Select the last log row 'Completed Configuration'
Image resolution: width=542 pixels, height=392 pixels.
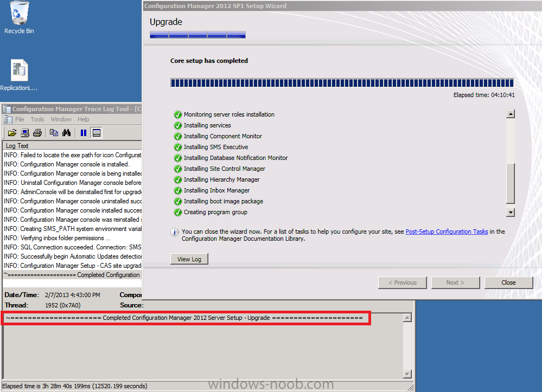tap(72, 275)
